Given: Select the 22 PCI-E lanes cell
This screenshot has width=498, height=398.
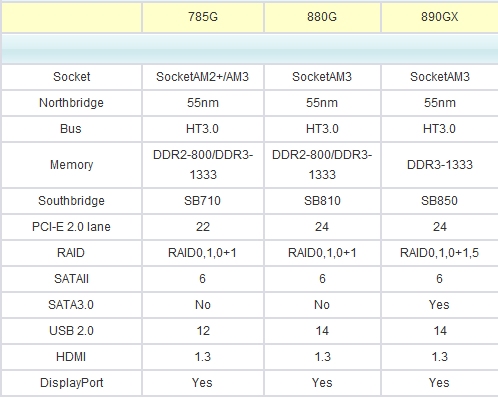Looking at the screenshot, I should [203, 227].
